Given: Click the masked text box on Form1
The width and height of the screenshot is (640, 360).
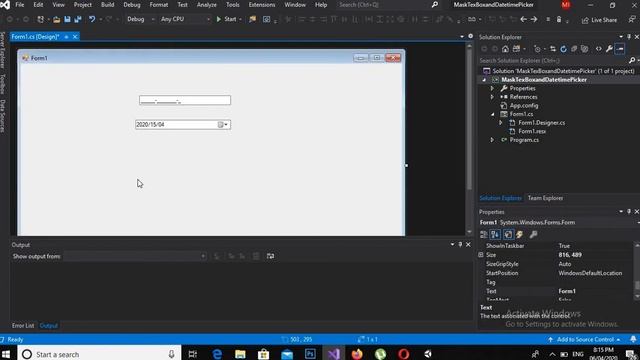Looking at the screenshot, I should point(185,100).
